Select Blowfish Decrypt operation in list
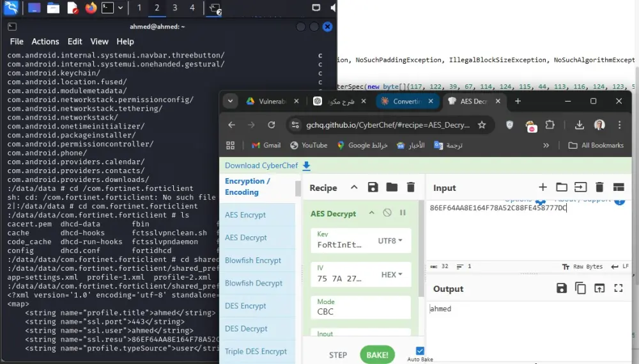The height and width of the screenshot is (364, 639). tap(257, 283)
